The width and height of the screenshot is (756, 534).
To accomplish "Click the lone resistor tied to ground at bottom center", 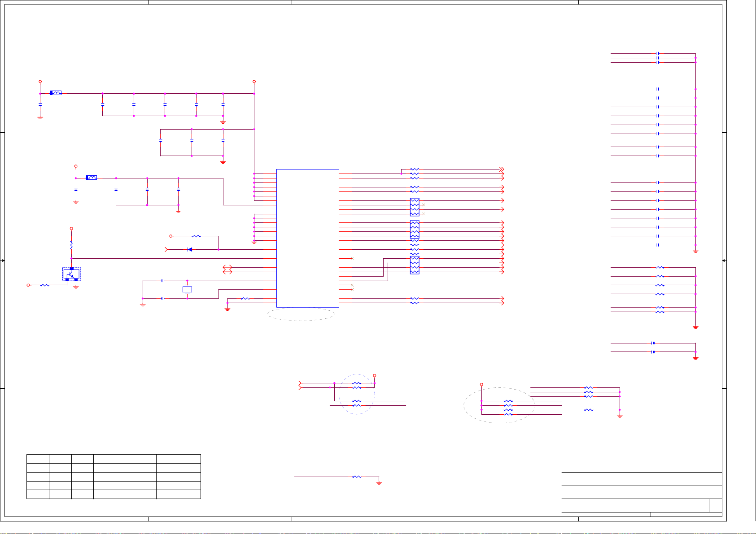I will (357, 477).
